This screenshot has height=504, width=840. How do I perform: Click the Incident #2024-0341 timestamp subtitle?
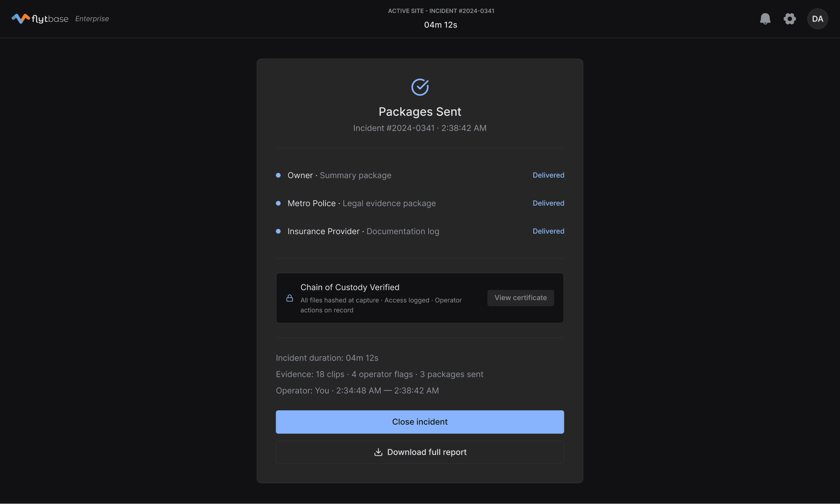(420, 128)
